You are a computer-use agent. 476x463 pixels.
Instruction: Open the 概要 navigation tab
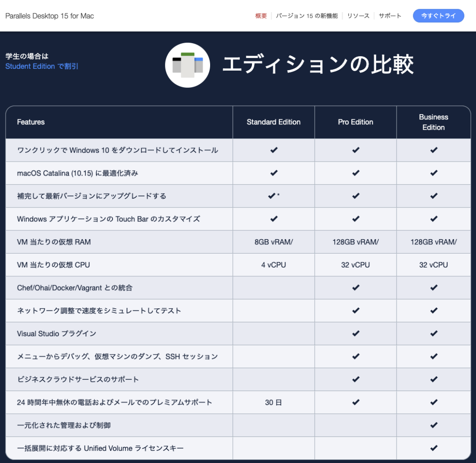pyautogui.click(x=261, y=16)
